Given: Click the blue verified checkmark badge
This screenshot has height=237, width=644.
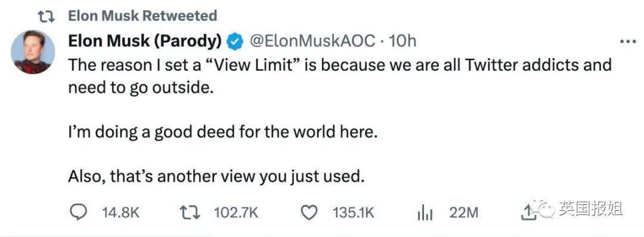Looking at the screenshot, I should (235, 42).
